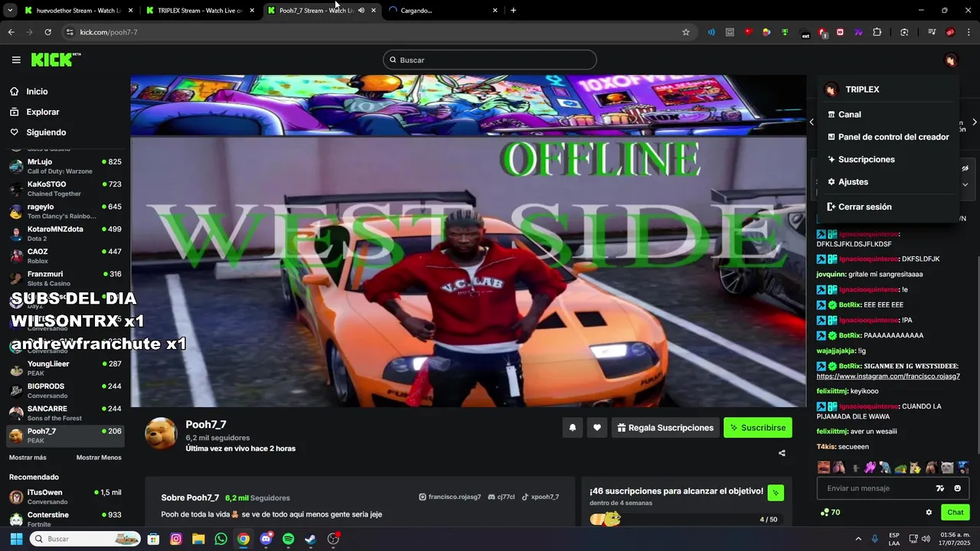This screenshot has width=980, height=551.
Task: Click the Windows taskbar search box
Action: [86, 539]
